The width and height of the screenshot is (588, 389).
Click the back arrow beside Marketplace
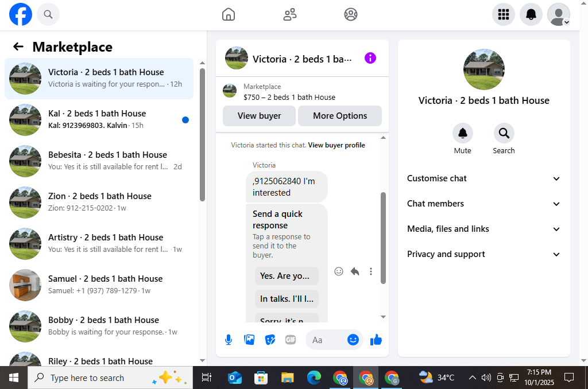(x=18, y=46)
